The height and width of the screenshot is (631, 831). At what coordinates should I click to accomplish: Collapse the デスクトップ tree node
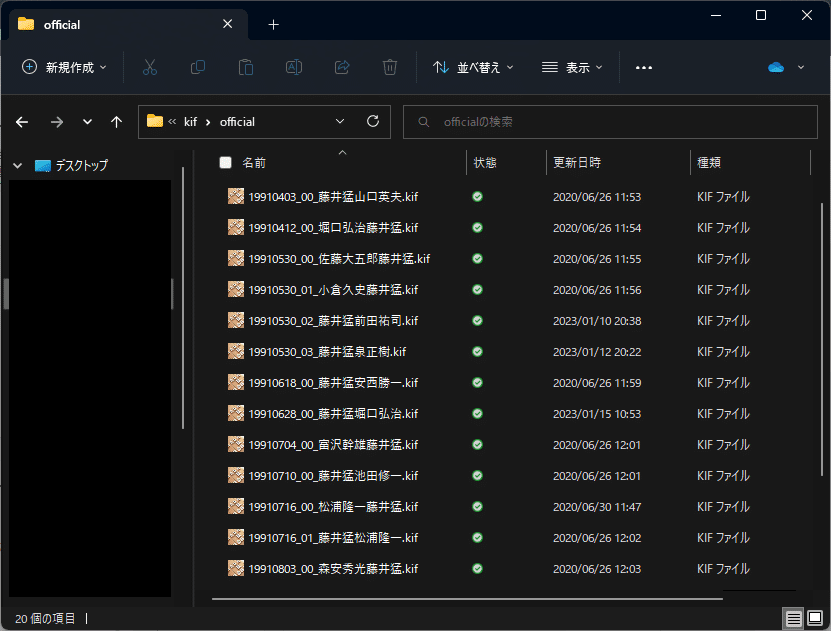17,166
